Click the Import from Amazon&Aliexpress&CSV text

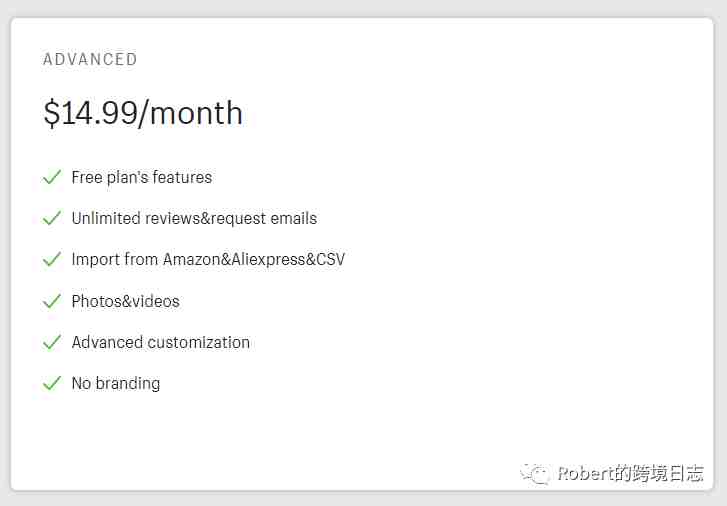[208, 259]
